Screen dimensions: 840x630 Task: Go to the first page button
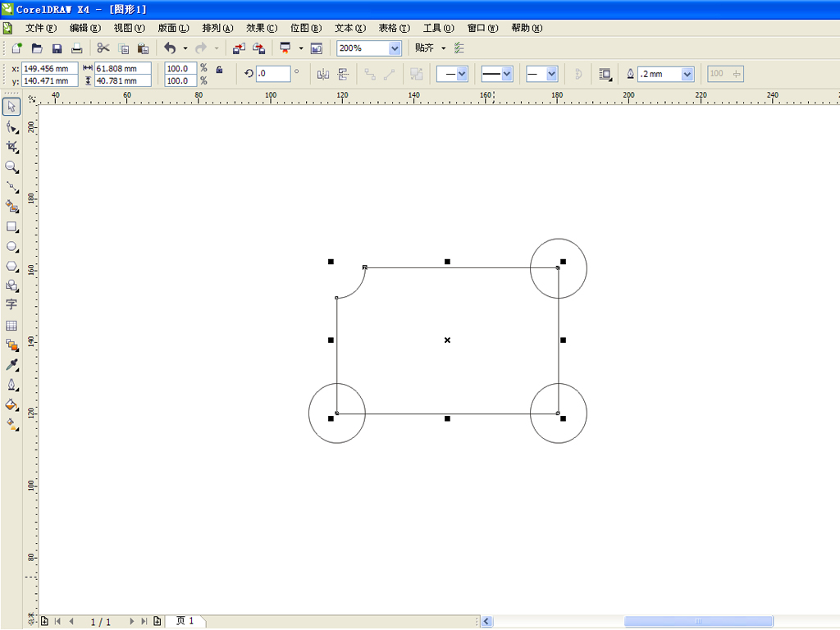pos(58,622)
